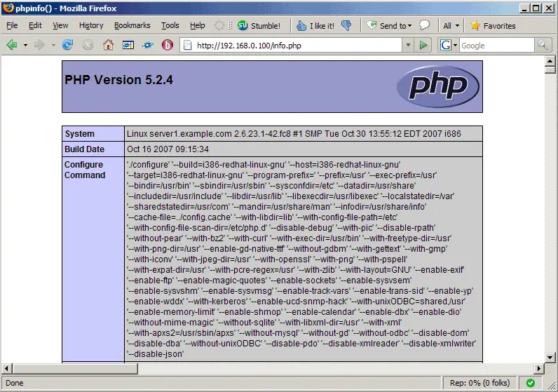Viewport: 558px width, 392px height.
Task: Click the '--disable-json' configure option text
Action: click(x=155, y=354)
